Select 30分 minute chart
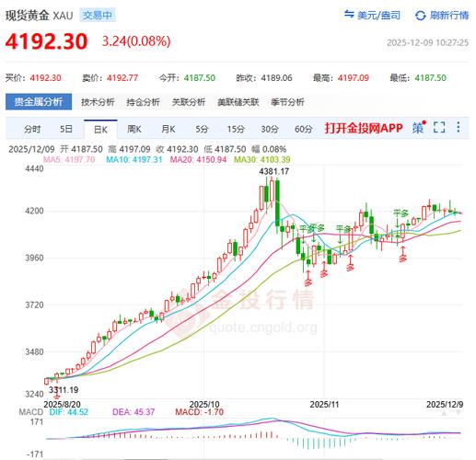 coord(270,129)
